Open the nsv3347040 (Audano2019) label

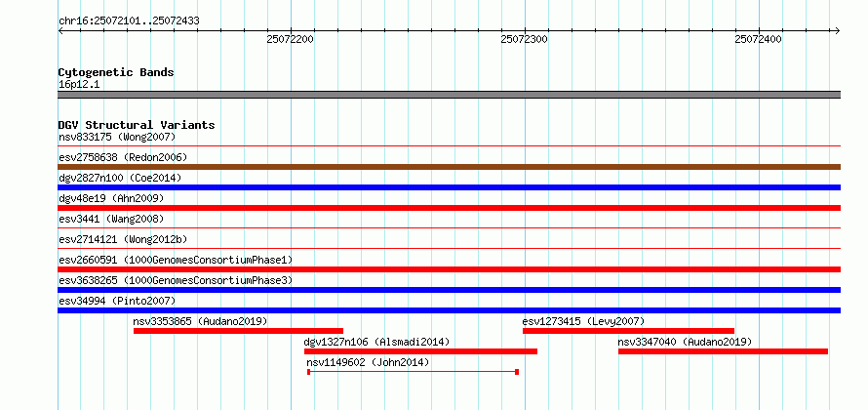point(685,342)
